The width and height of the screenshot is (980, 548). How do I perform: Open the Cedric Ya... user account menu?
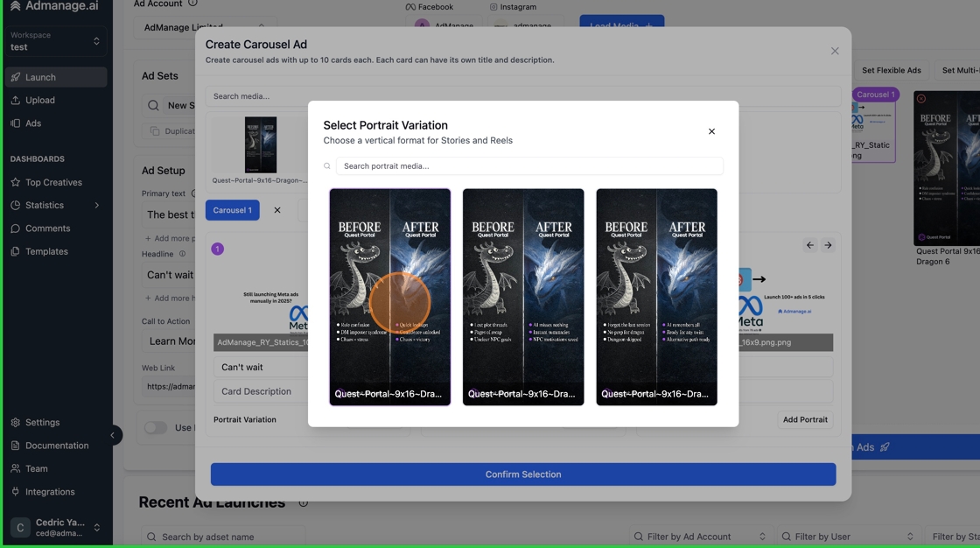[56, 527]
